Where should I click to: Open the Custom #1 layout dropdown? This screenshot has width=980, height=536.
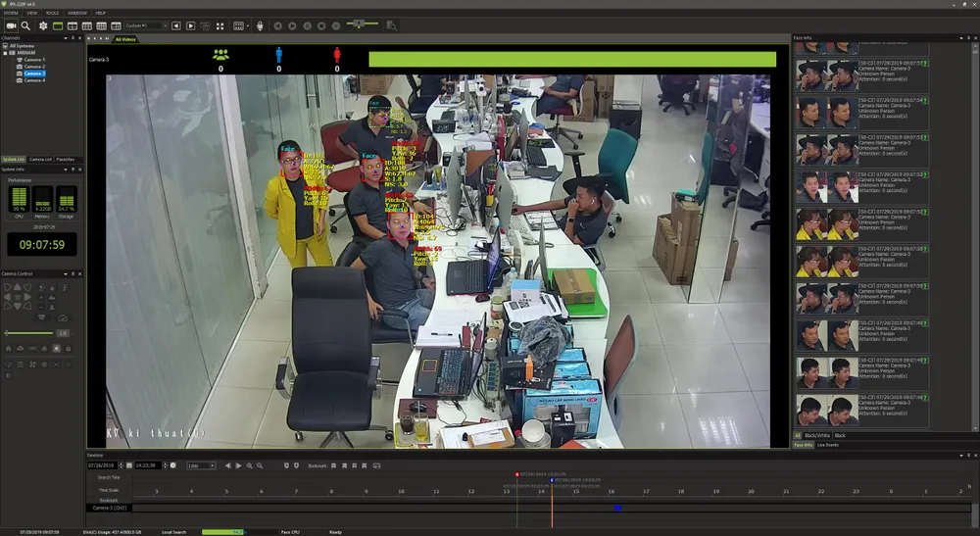click(145, 25)
